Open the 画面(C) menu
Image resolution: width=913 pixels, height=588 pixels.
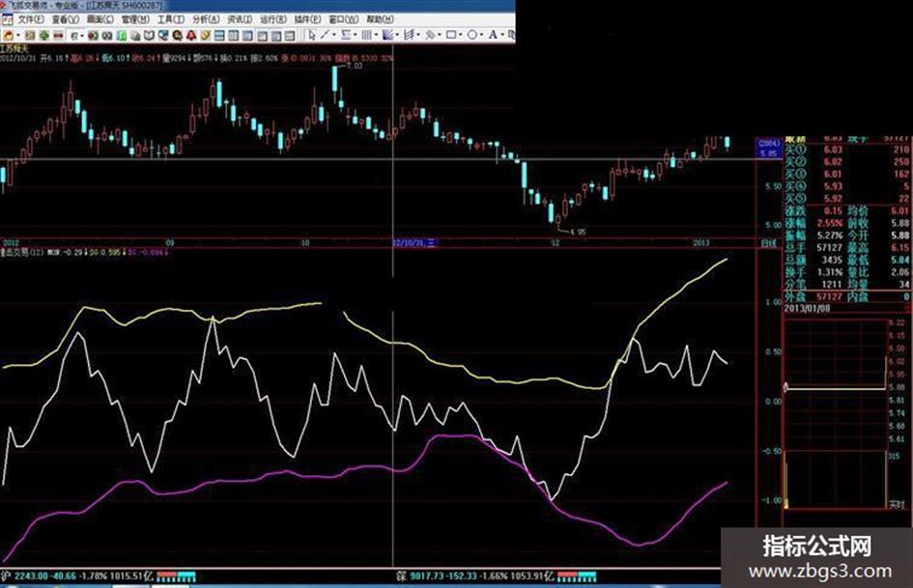coord(100,20)
